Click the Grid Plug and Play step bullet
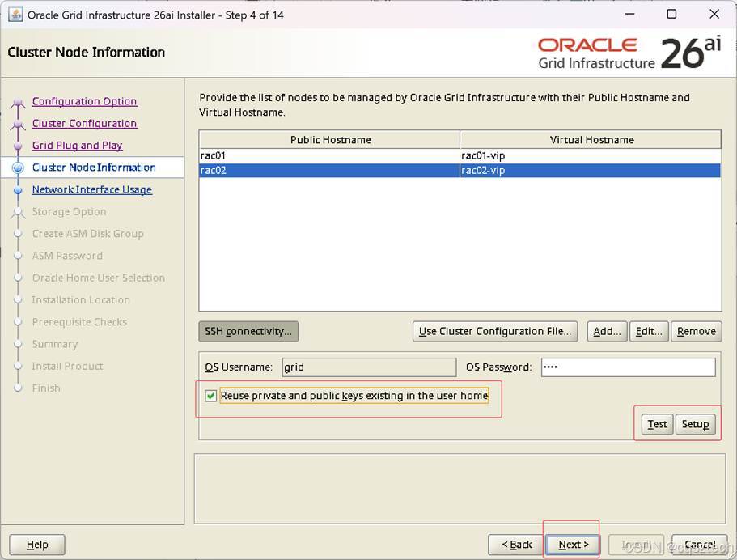Image resolution: width=737 pixels, height=560 pixels. 18,146
